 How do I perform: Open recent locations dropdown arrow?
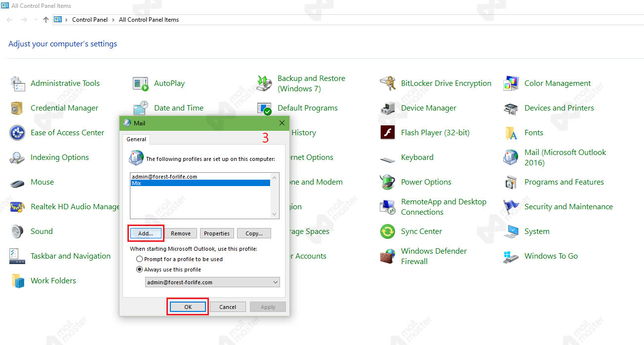[35, 20]
